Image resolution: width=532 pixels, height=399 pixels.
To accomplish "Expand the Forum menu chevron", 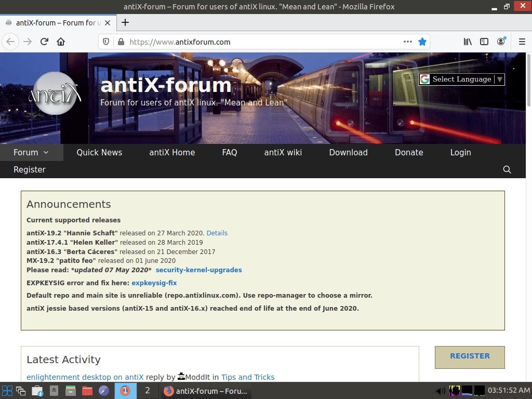I will point(46,153).
